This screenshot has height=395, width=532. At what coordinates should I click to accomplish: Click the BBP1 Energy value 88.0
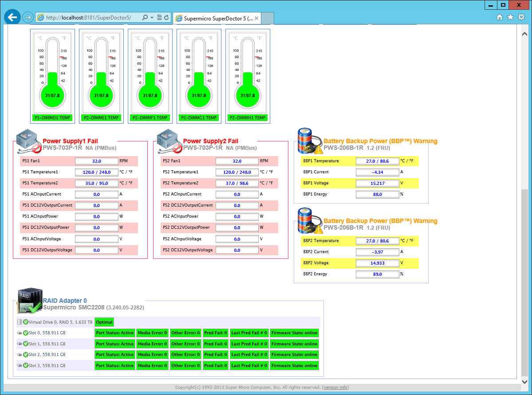(x=377, y=195)
